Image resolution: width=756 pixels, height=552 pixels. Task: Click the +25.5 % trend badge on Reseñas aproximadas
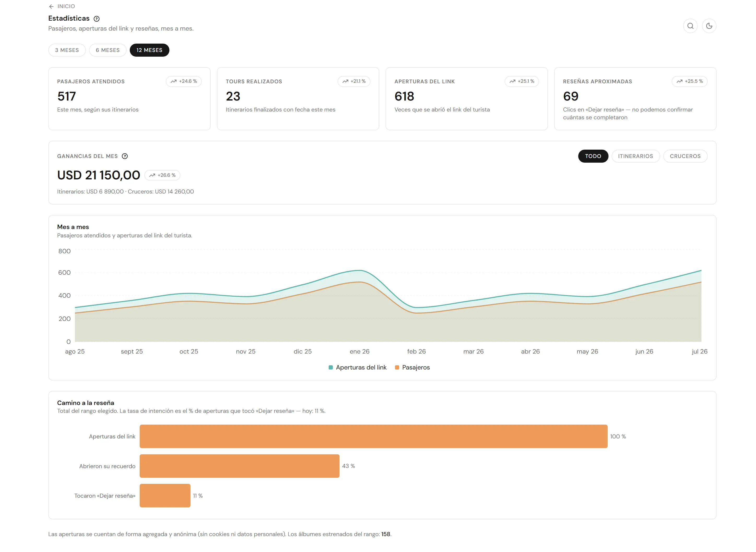point(689,81)
